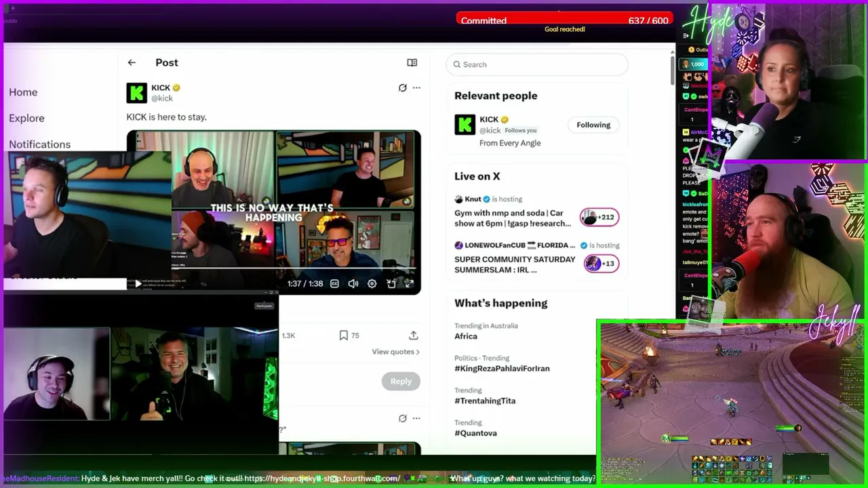Open reader view icon beside Post header
868x488 pixels.
point(412,62)
